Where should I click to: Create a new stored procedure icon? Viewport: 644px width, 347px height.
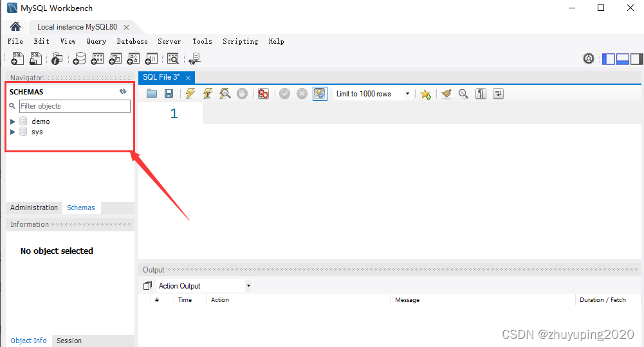pyautogui.click(x=133, y=58)
